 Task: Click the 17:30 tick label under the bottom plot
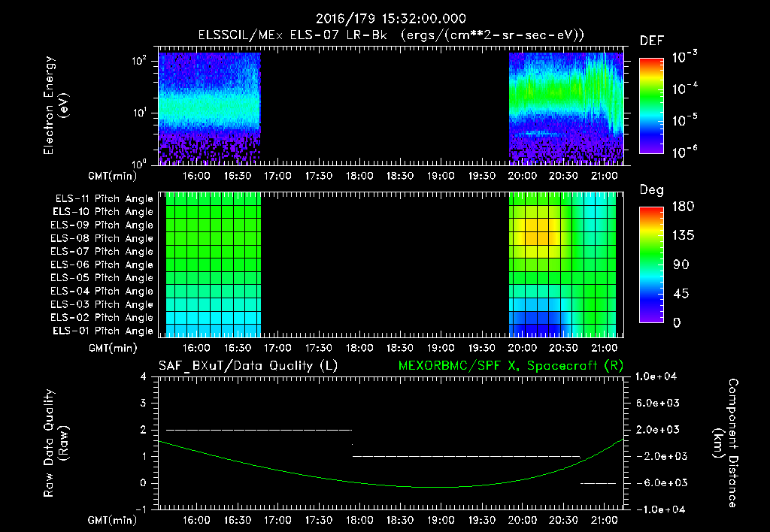coord(319,520)
